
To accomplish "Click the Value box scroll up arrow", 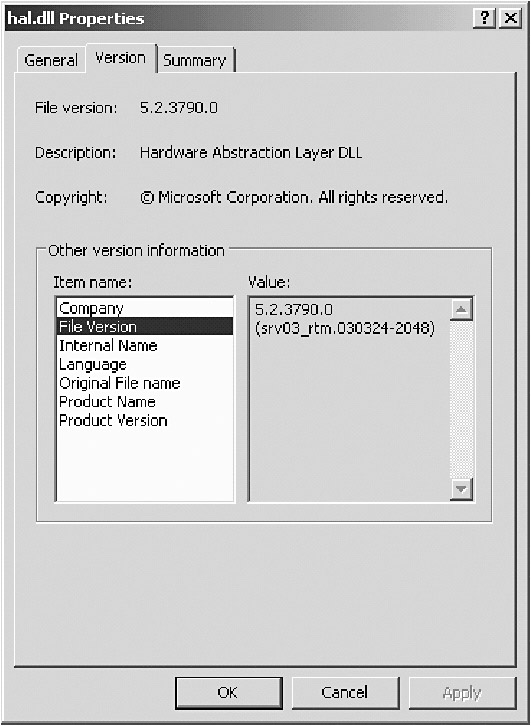I will coord(461,310).
